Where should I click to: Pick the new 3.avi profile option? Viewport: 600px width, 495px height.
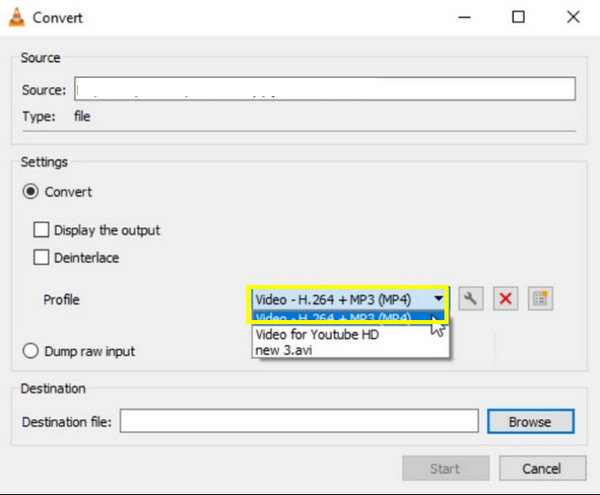(x=285, y=350)
